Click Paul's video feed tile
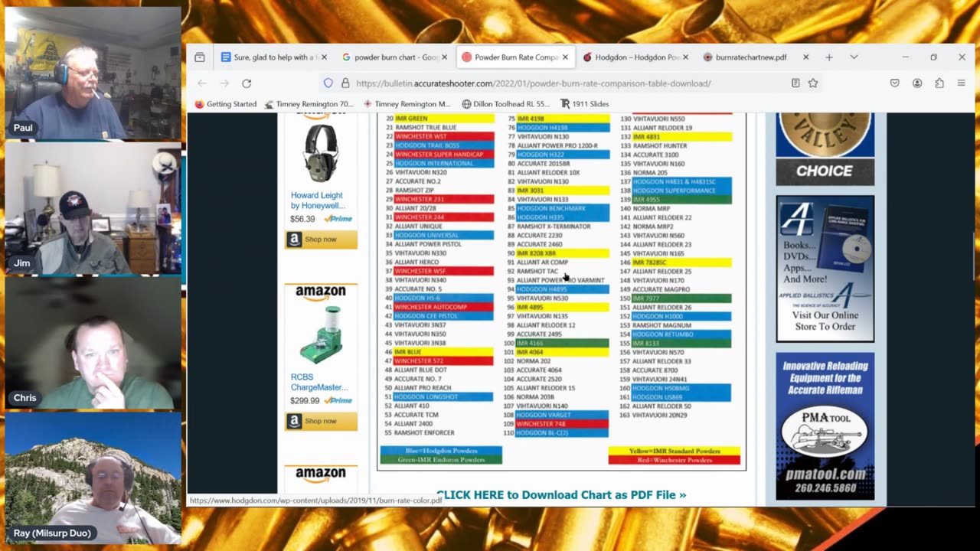 pyautogui.click(x=93, y=73)
